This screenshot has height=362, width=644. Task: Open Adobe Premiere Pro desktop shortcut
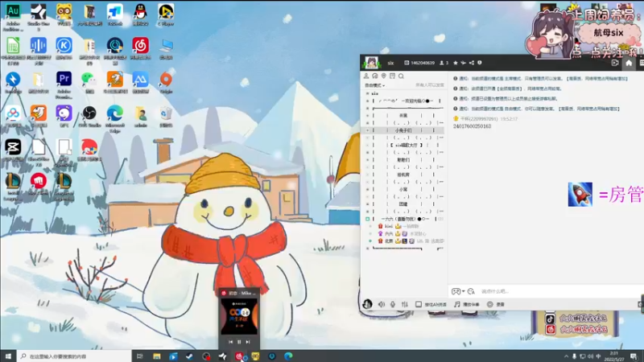tap(64, 84)
